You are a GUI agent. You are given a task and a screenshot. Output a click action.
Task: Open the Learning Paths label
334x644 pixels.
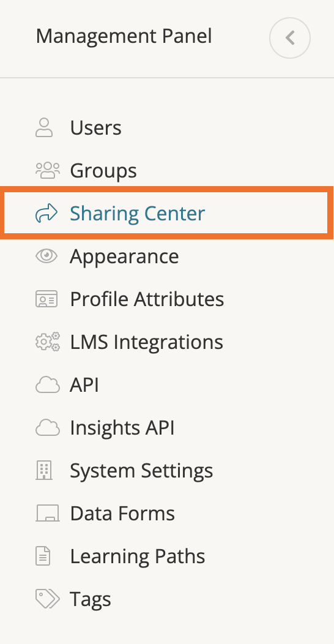[x=138, y=557]
